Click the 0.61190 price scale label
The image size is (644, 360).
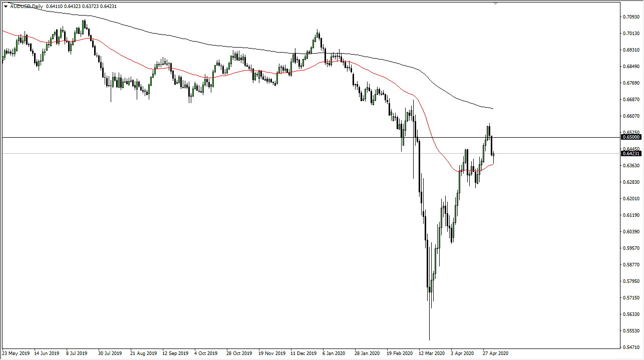point(631,215)
